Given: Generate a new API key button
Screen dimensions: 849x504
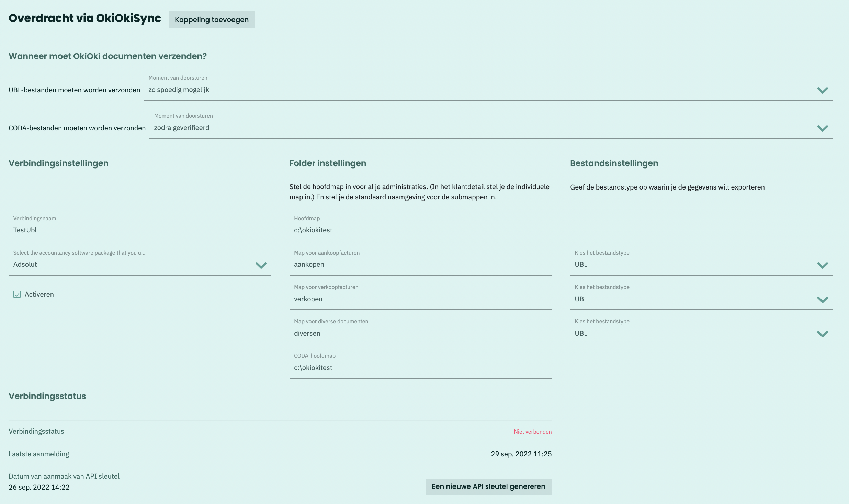Looking at the screenshot, I should point(488,486).
